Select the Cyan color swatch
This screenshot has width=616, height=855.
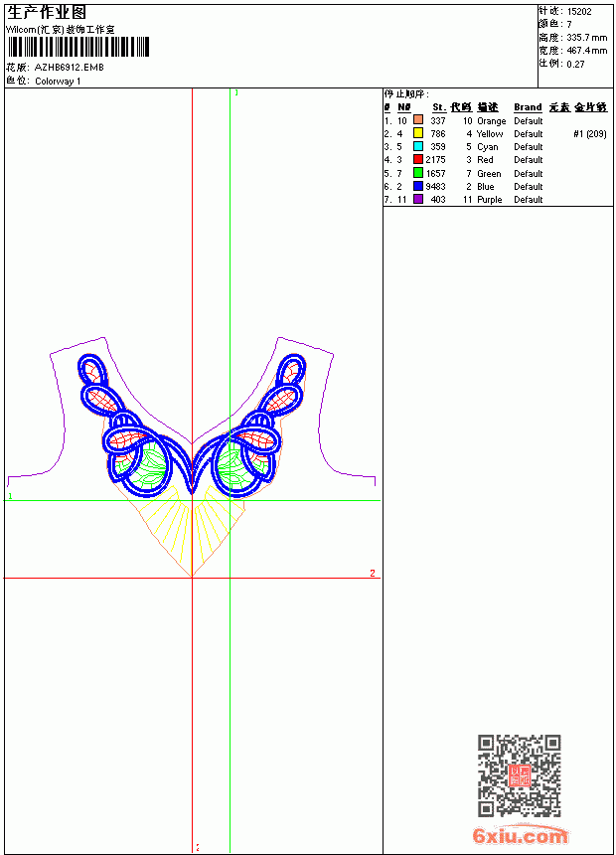[x=418, y=146]
